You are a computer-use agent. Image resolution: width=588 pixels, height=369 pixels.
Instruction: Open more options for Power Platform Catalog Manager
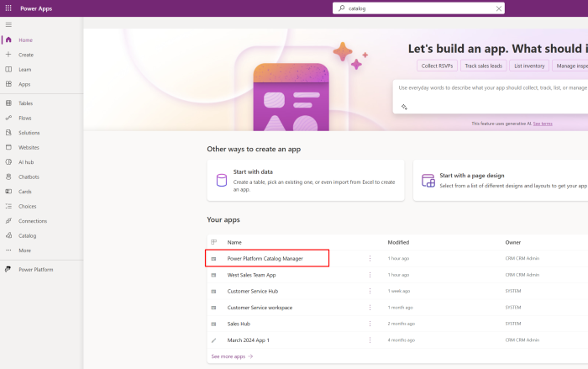[x=370, y=258]
